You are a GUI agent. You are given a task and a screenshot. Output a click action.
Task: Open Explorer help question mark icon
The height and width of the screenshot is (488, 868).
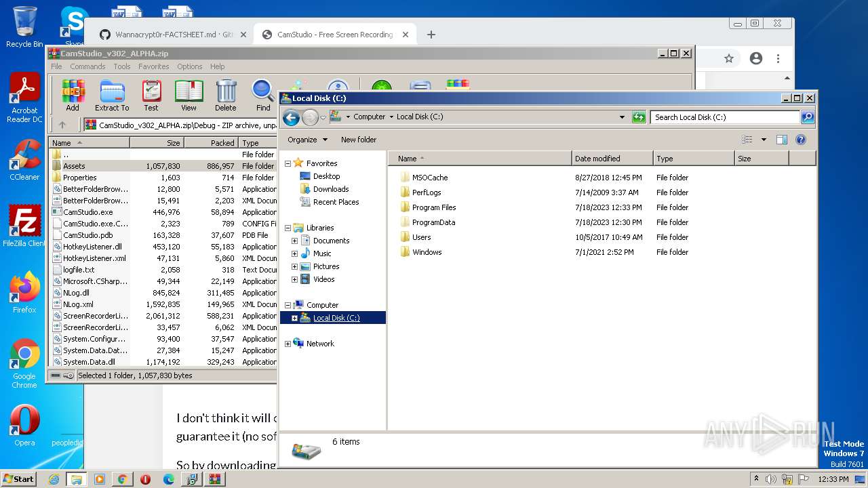click(800, 140)
